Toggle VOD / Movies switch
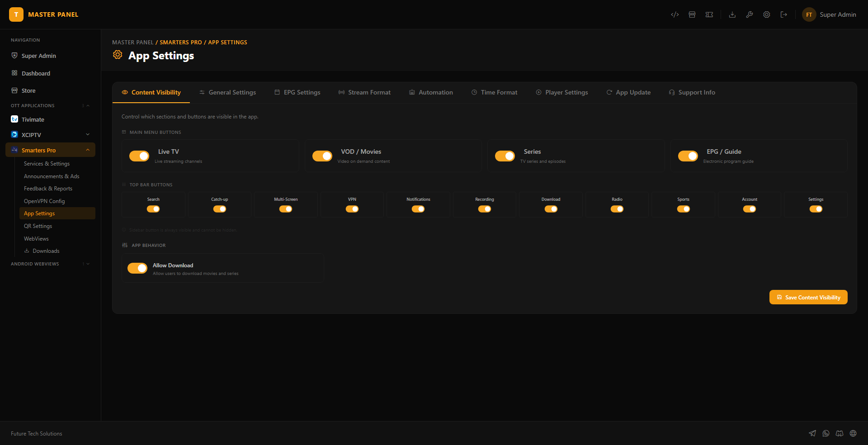 coord(322,156)
